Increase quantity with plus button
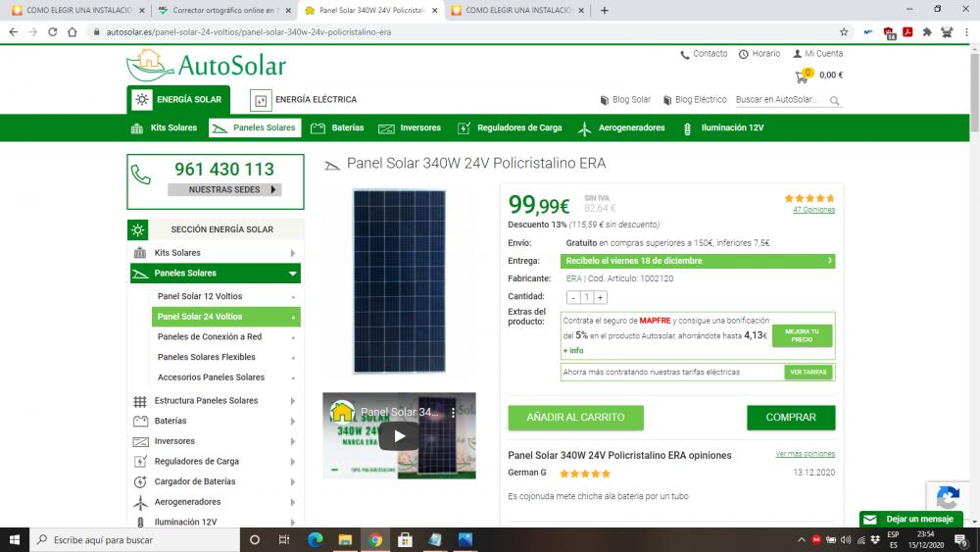Viewport: 980px width, 552px height. coord(600,297)
